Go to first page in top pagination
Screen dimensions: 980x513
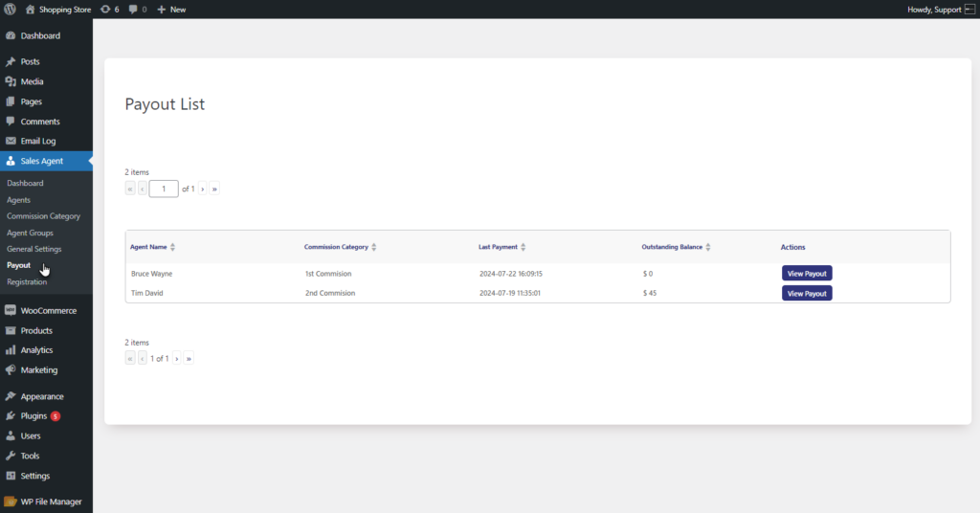pos(130,189)
